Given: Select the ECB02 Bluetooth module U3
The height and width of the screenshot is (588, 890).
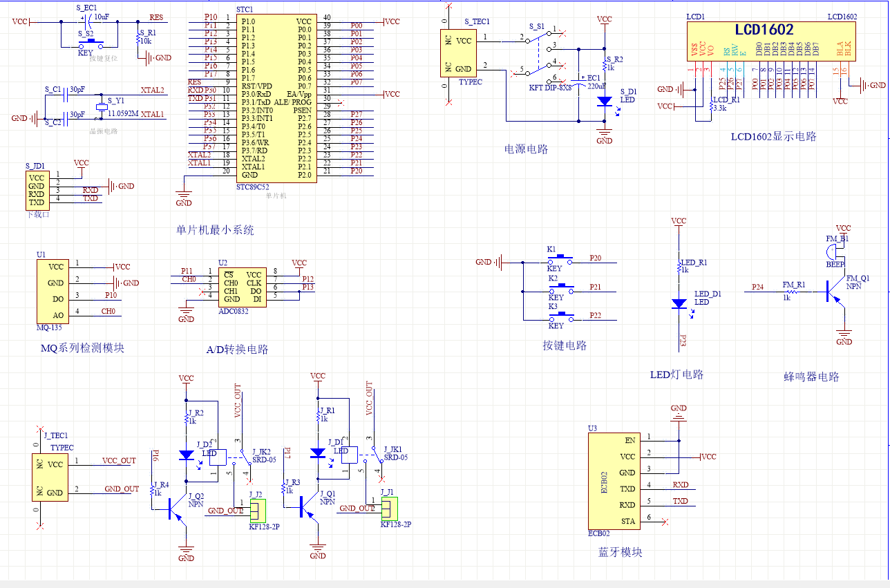Looking at the screenshot, I should click(613, 480).
